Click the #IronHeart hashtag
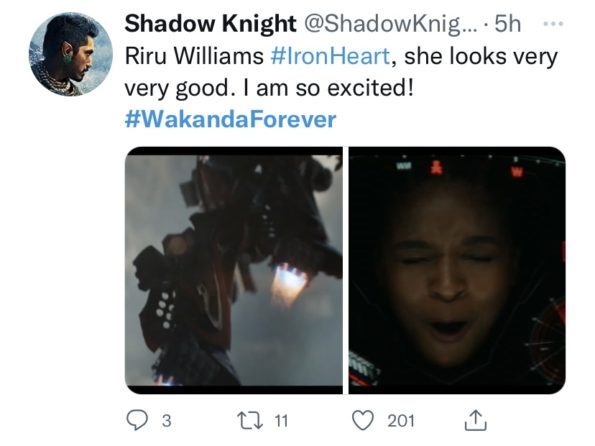The height and width of the screenshot is (446, 595). (x=330, y=56)
